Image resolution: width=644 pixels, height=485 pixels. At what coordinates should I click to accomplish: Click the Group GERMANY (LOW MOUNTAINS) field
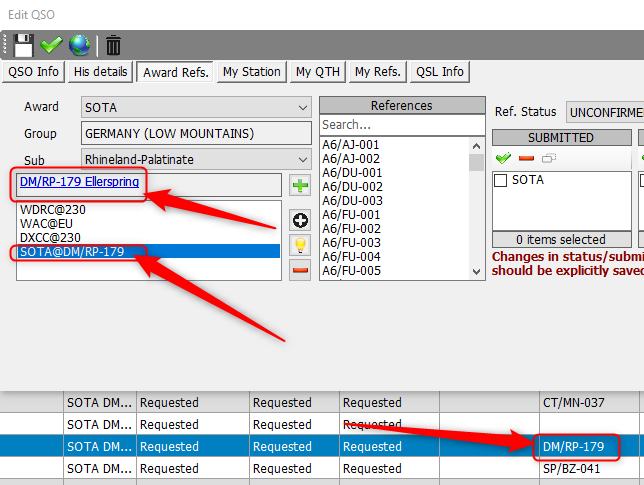(196, 133)
